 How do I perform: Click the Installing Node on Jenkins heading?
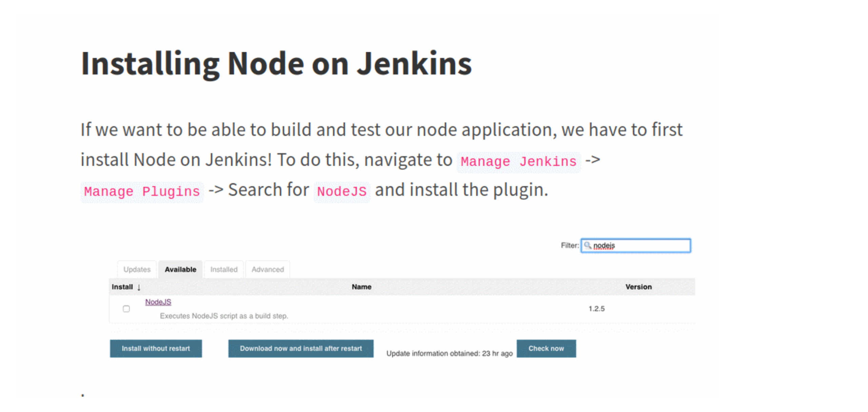pos(276,63)
